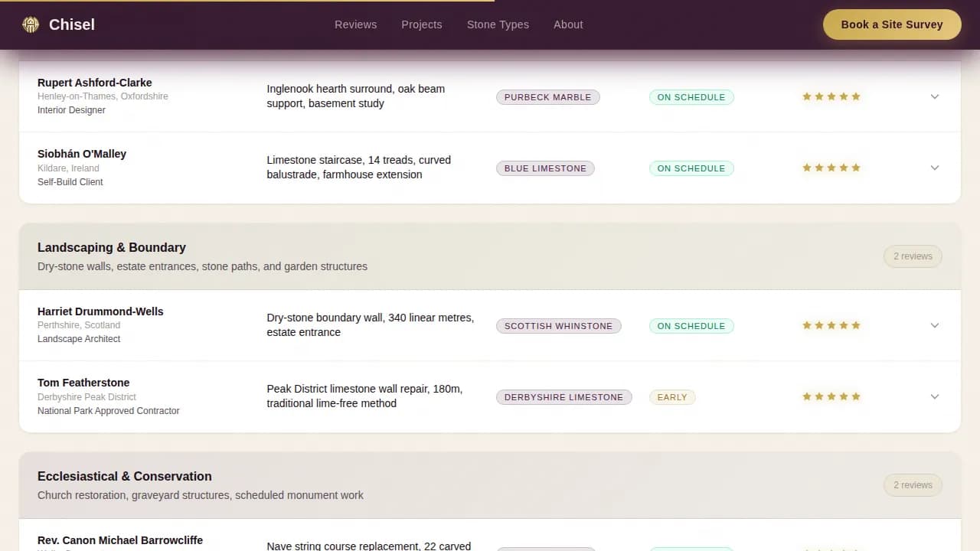Click the Scottish Whinstone stone tag

pos(559,326)
